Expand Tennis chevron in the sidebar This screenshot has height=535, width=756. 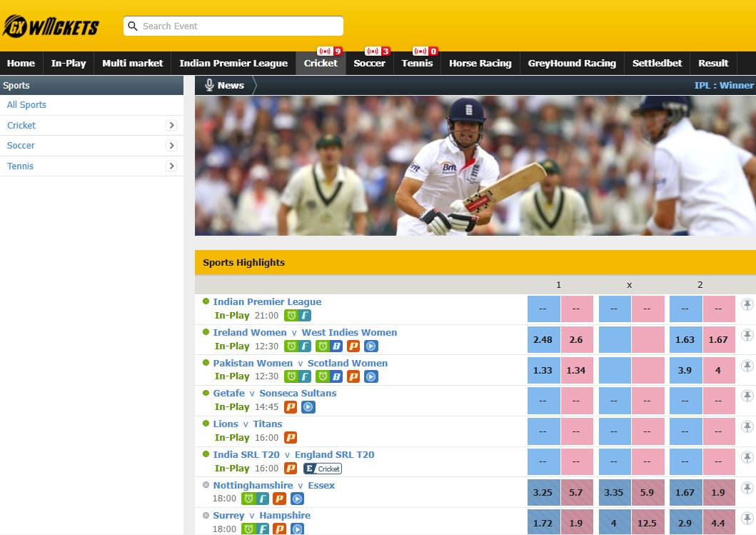[171, 166]
